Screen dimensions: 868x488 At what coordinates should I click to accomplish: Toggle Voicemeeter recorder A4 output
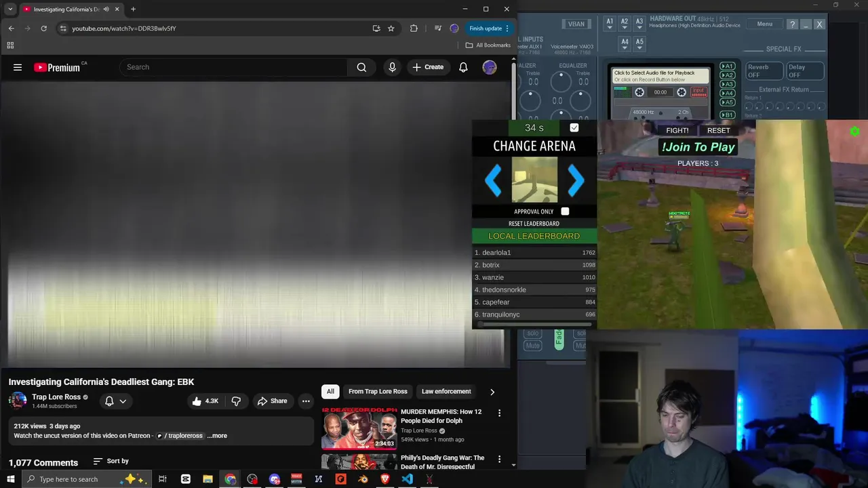(x=727, y=93)
